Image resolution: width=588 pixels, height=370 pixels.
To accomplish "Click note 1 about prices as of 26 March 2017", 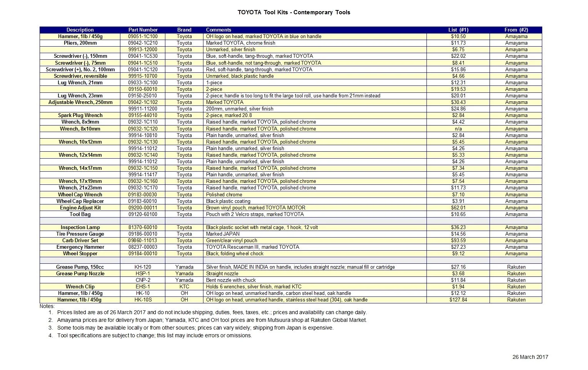I will [x=212, y=312].
